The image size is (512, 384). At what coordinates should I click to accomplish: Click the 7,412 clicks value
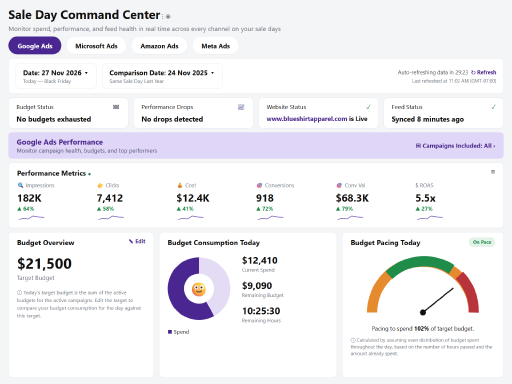110,198
